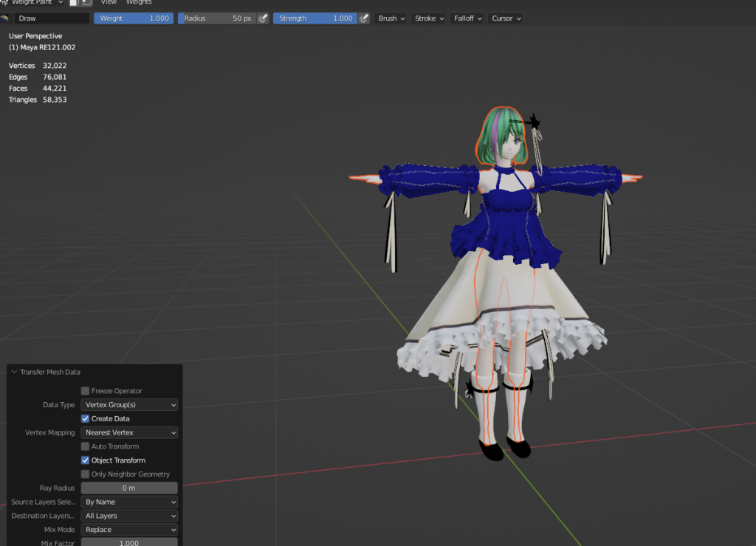Open the Destination Layers dropdown

(129, 516)
